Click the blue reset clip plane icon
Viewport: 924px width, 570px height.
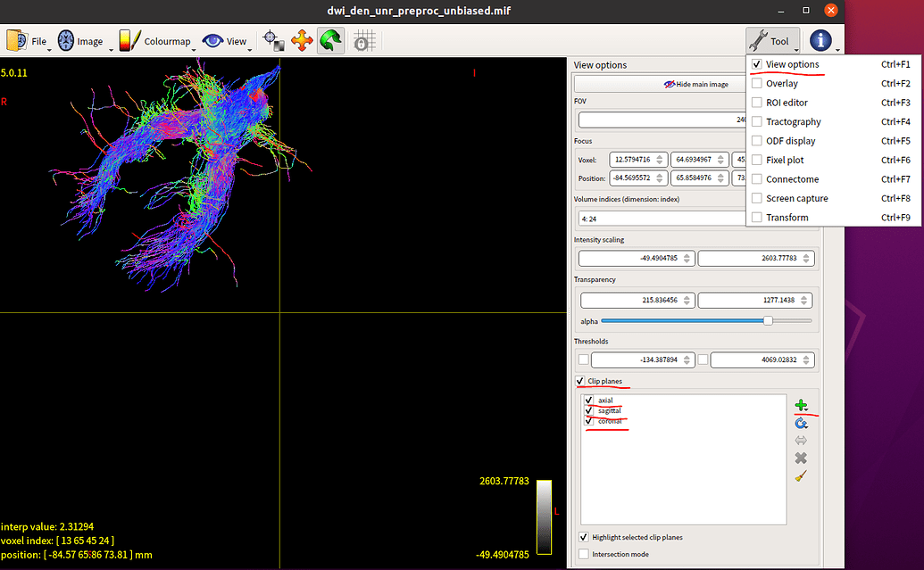pos(801,424)
